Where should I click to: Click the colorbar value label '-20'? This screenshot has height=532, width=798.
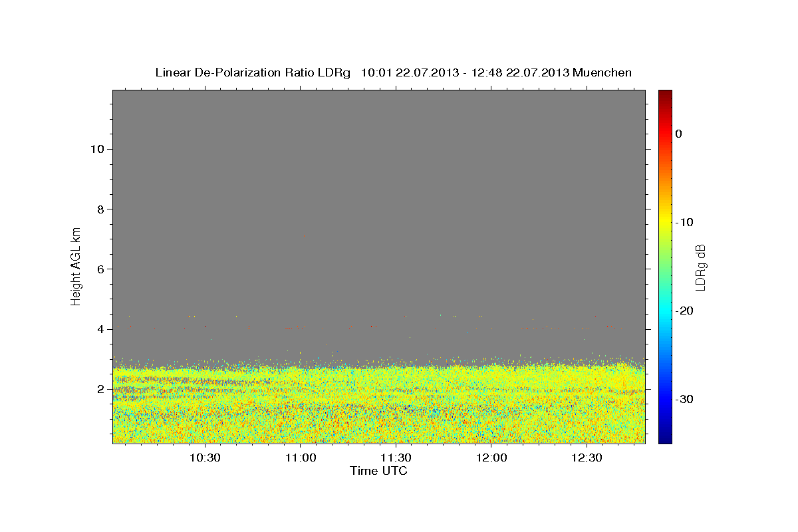[x=685, y=311]
